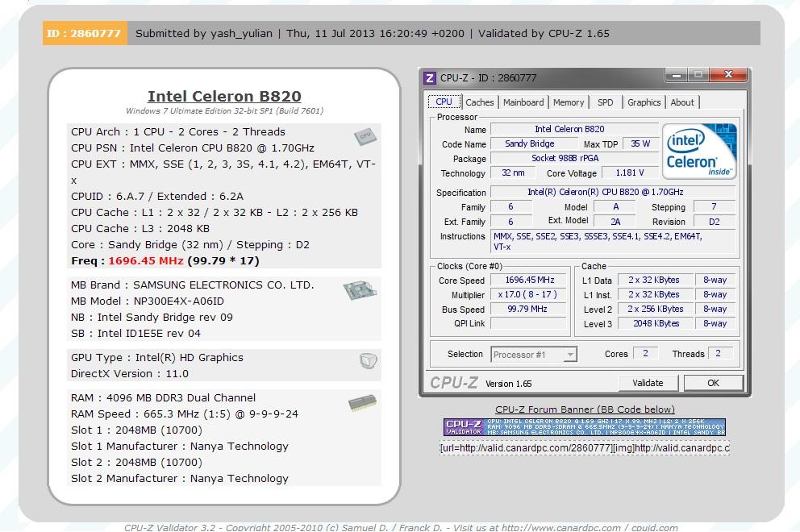
Task: Open the Memory tab
Action: (x=569, y=102)
